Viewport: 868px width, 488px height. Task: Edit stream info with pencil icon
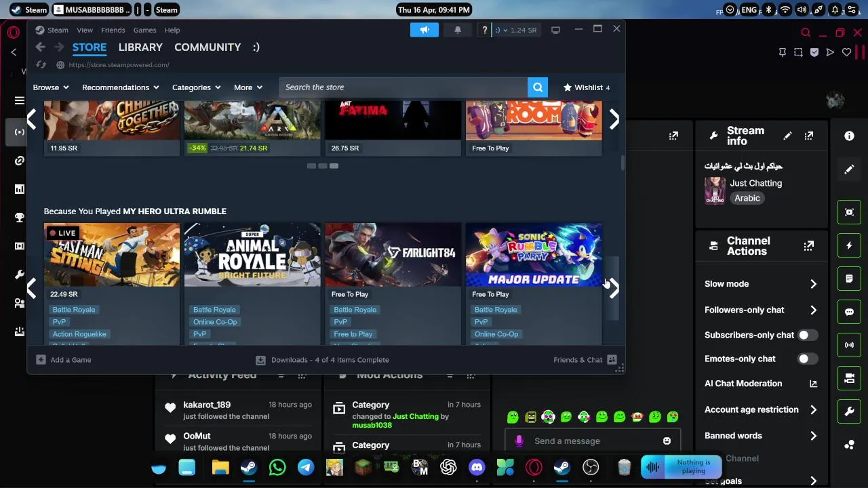pos(787,136)
